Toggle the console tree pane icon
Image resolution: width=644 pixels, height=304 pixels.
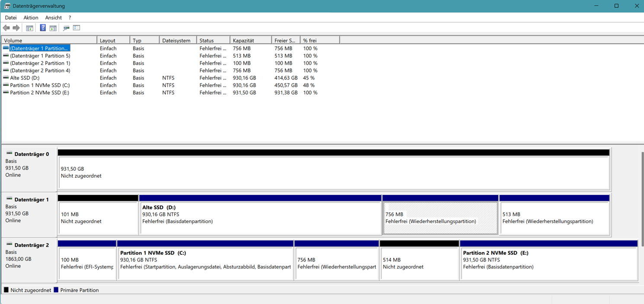pyautogui.click(x=29, y=28)
